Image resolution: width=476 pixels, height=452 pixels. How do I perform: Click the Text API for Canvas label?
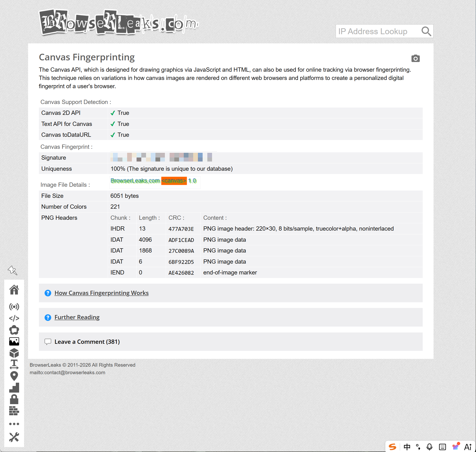coord(67,124)
